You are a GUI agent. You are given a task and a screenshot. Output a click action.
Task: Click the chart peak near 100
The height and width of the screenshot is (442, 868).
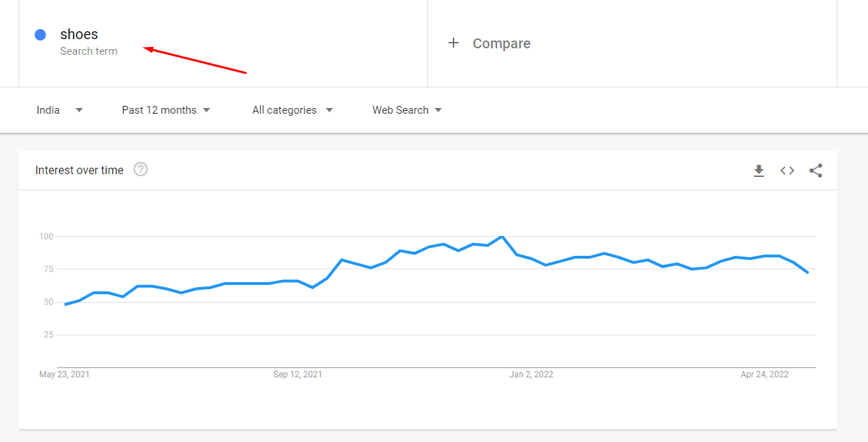coord(502,237)
